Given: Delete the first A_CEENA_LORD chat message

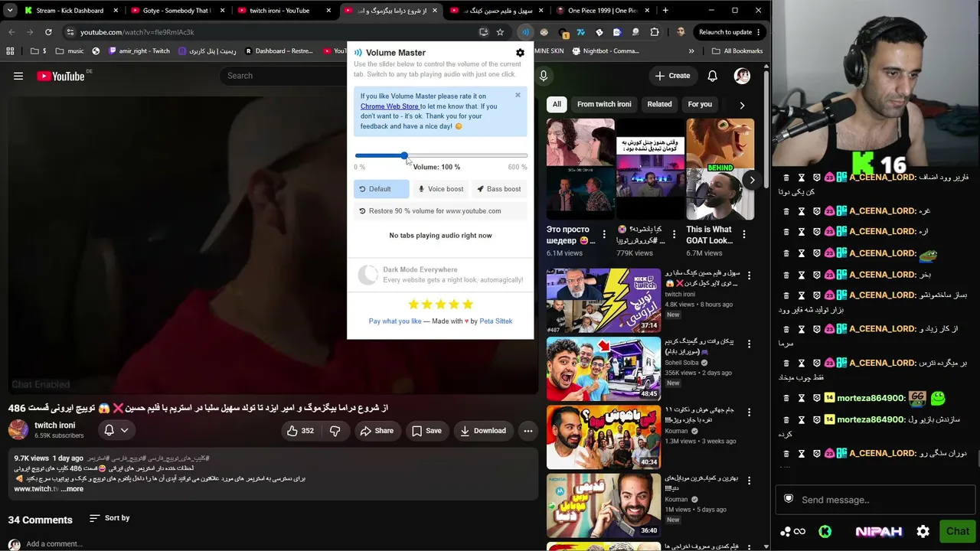Looking at the screenshot, I should click(786, 178).
